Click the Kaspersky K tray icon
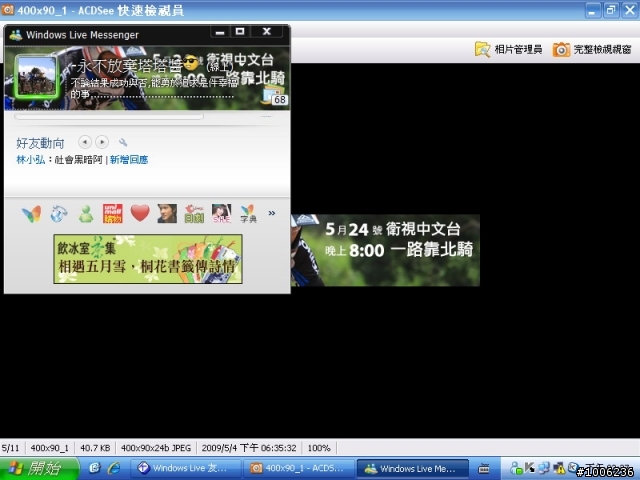640x480 pixels. 530,467
